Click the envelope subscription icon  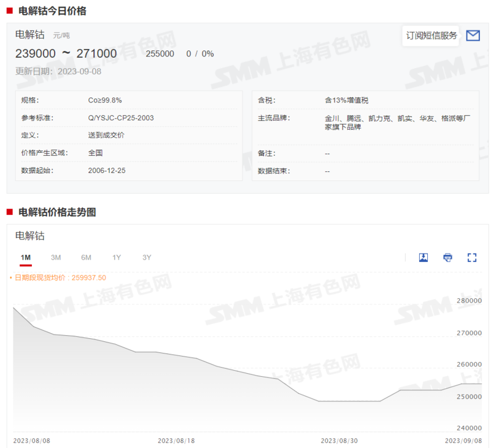[x=473, y=36]
